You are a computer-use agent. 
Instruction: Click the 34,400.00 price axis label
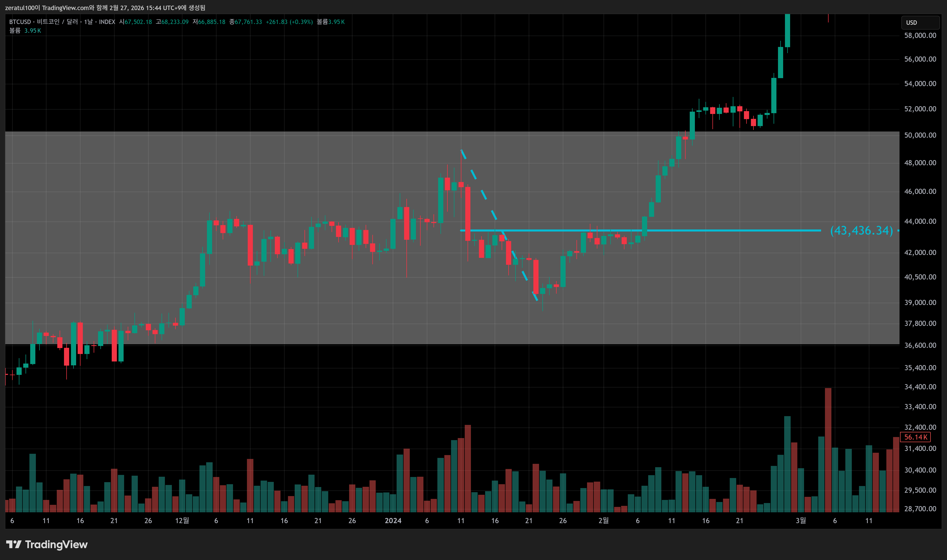pyautogui.click(x=920, y=387)
